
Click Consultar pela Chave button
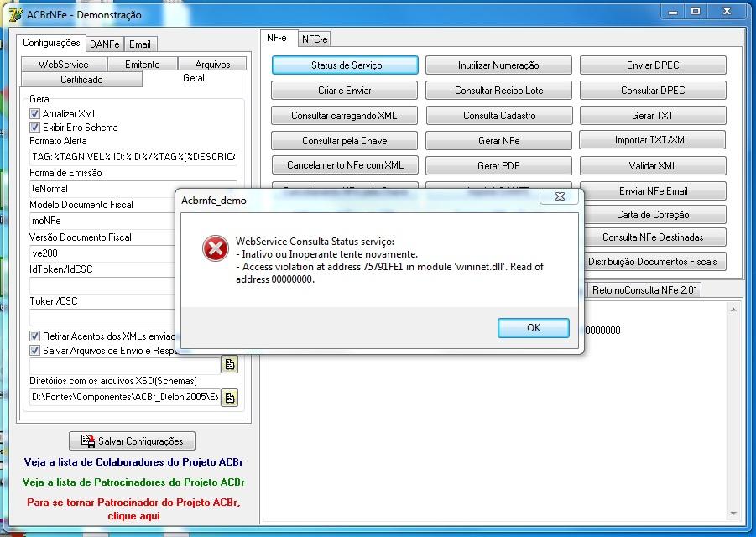click(344, 141)
